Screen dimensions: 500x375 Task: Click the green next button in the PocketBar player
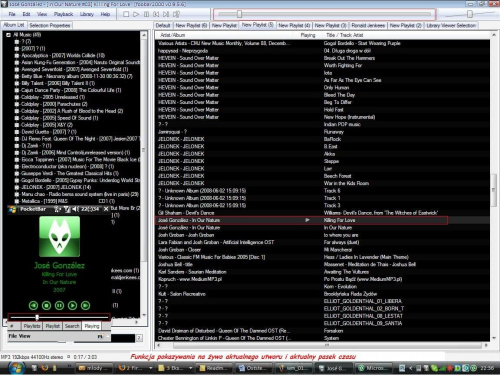[86, 305]
